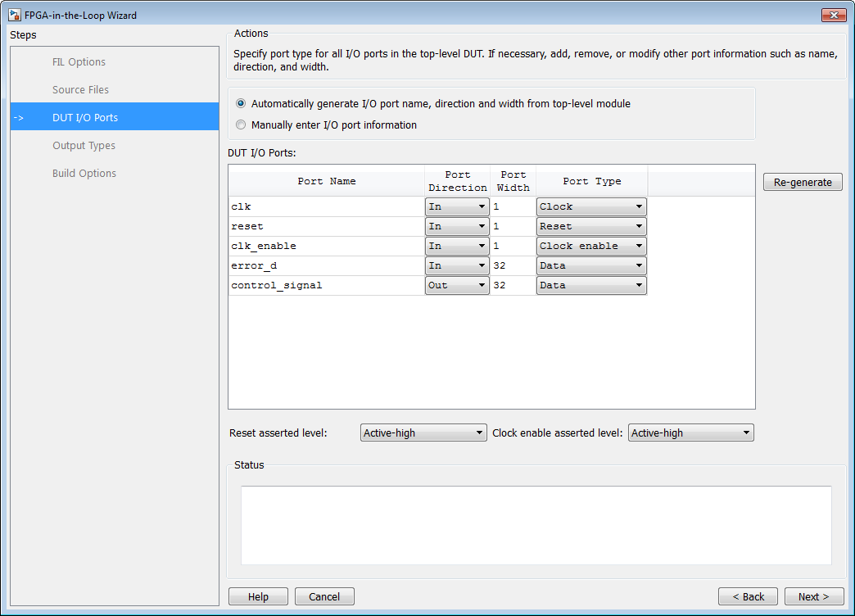Click the FPGA-in-the-Loop Wizard title bar icon
This screenshot has width=855, height=616.
(x=14, y=16)
